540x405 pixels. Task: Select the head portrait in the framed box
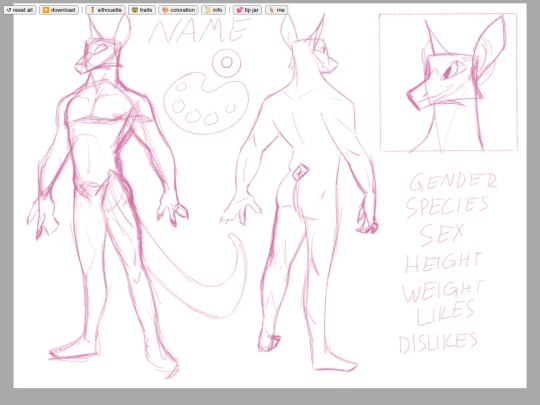tap(448, 82)
